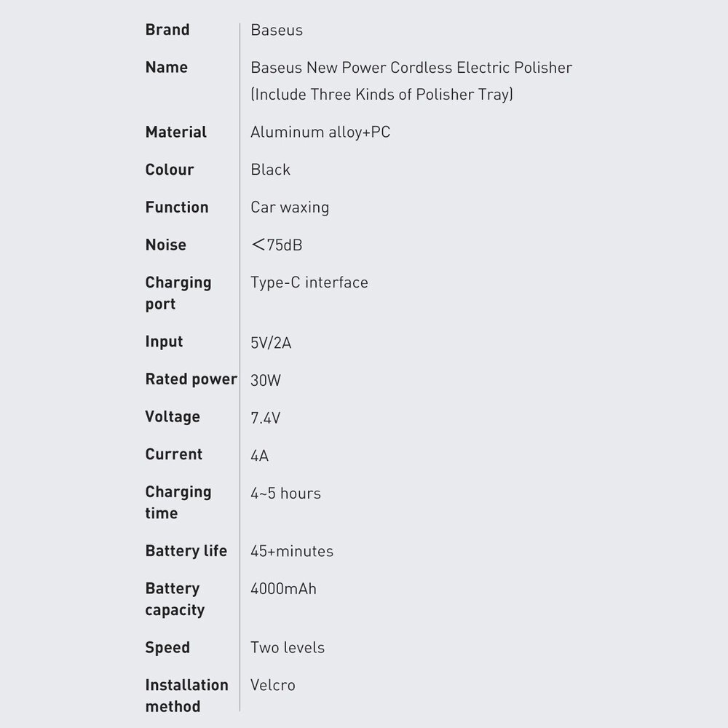728x728 pixels.
Task: Click '(Include Three Kinds of Polisher Tray)' text
Action: pos(381,95)
